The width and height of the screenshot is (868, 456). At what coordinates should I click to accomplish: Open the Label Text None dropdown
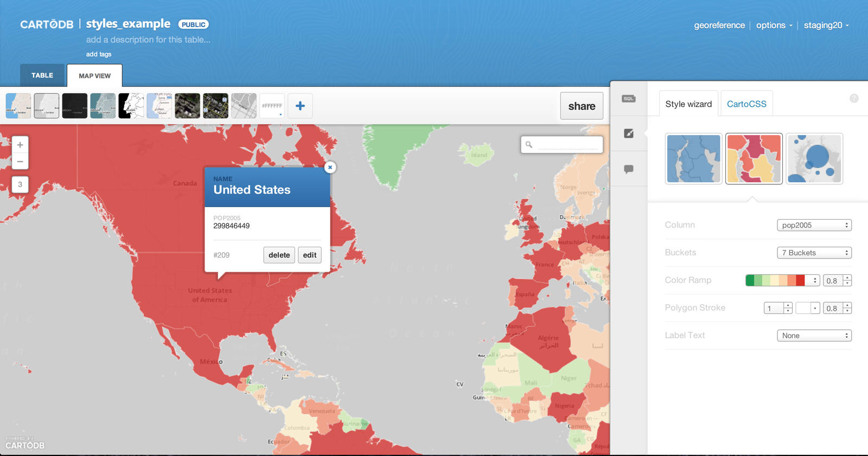point(814,336)
